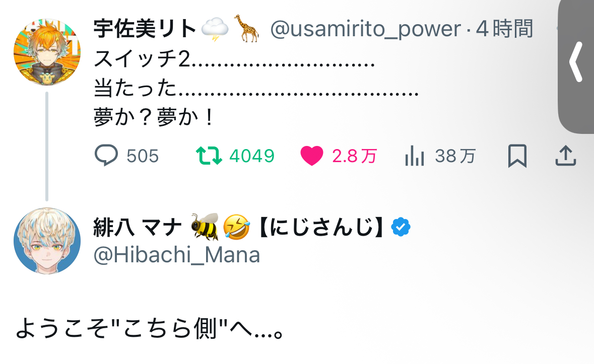The height and width of the screenshot is (364, 594).
Task: Tap the share upload icon
Action: coord(565,156)
